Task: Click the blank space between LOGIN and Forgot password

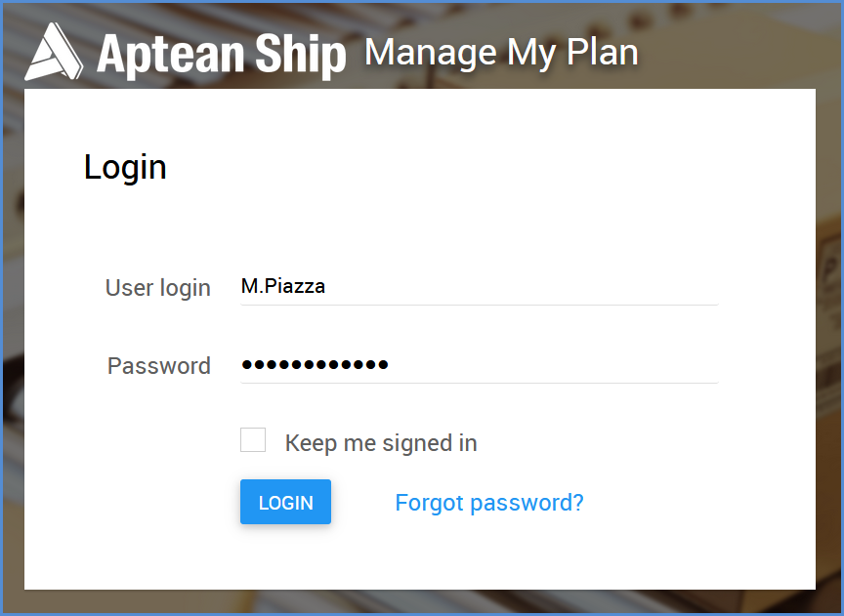Action: pyautogui.click(x=363, y=503)
